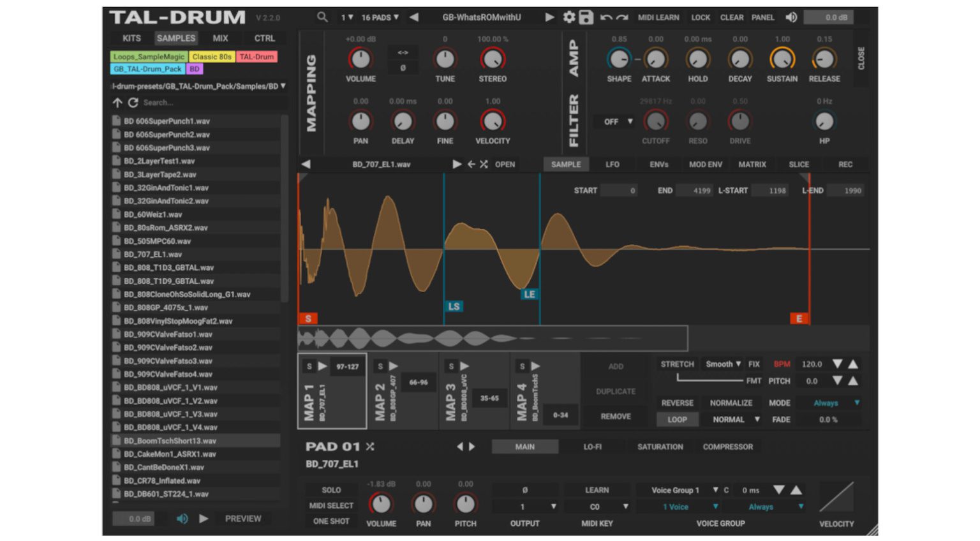Open the MOD ENV tab
980x541 pixels.
[704, 164]
